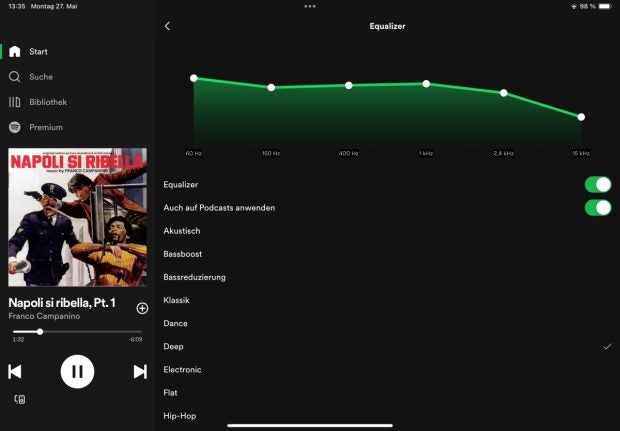Click the song progress bar
The image size is (620, 431).
[x=77, y=331]
